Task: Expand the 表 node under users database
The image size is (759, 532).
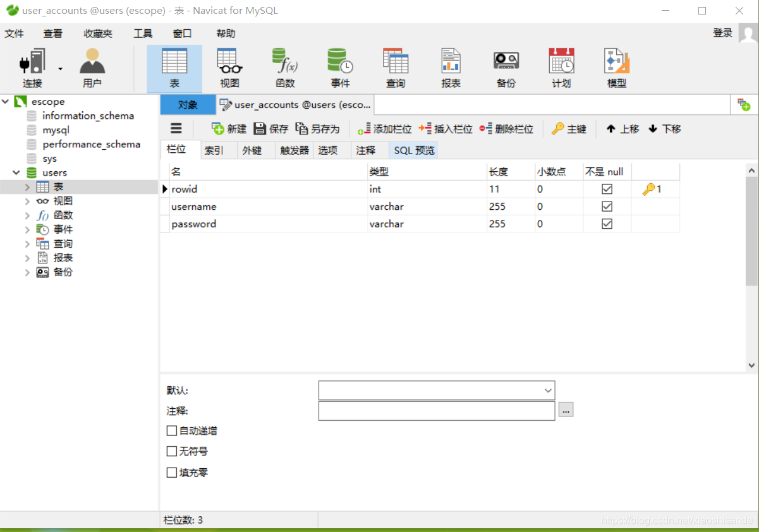Action: (x=27, y=186)
